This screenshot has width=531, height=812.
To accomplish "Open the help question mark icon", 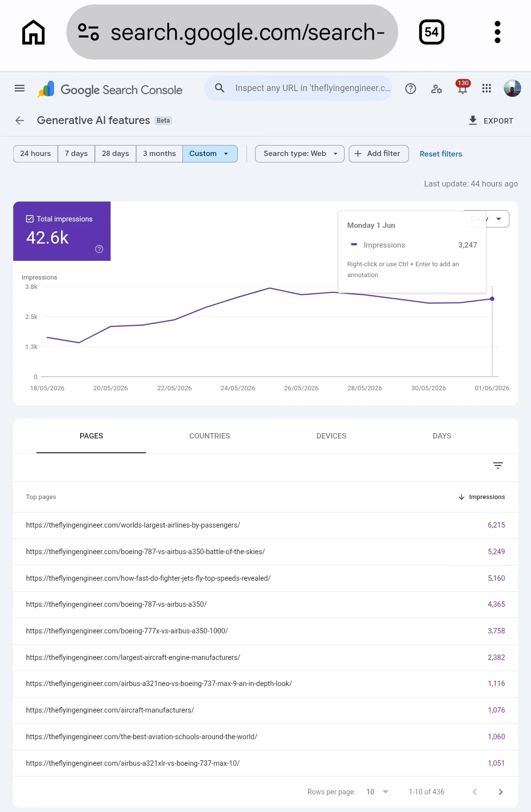I will point(411,89).
